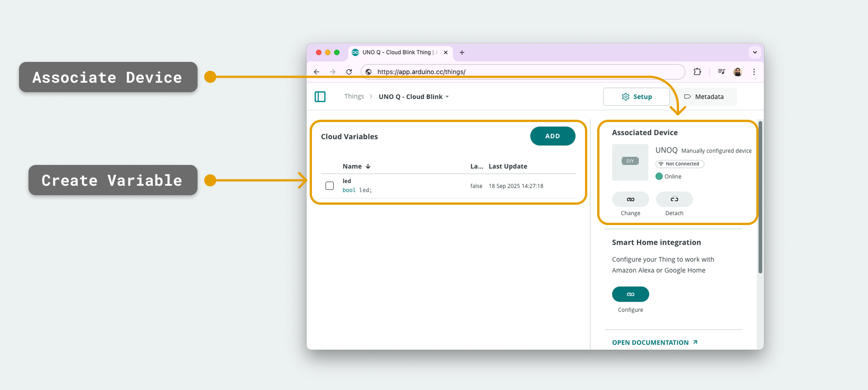This screenshot has width=868, height=390.
Task: Click the browser forward arrow
Action: click(x=333, y=72)
